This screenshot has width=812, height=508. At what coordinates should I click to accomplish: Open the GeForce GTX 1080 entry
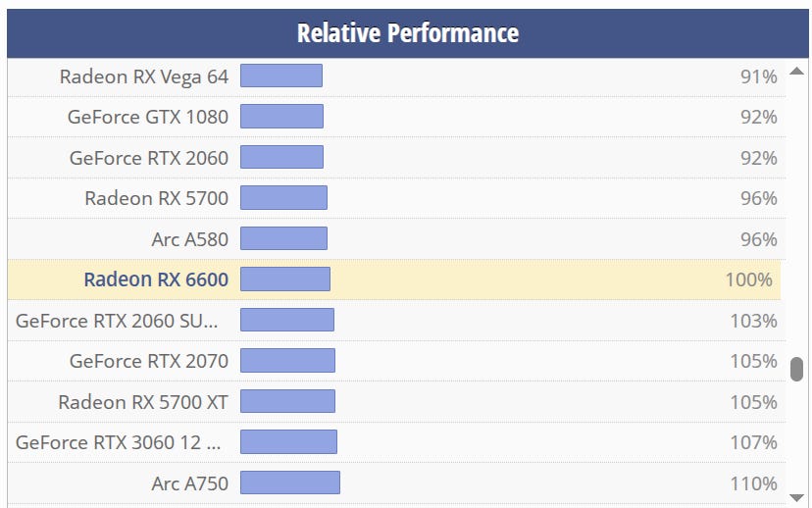[147, 117]
